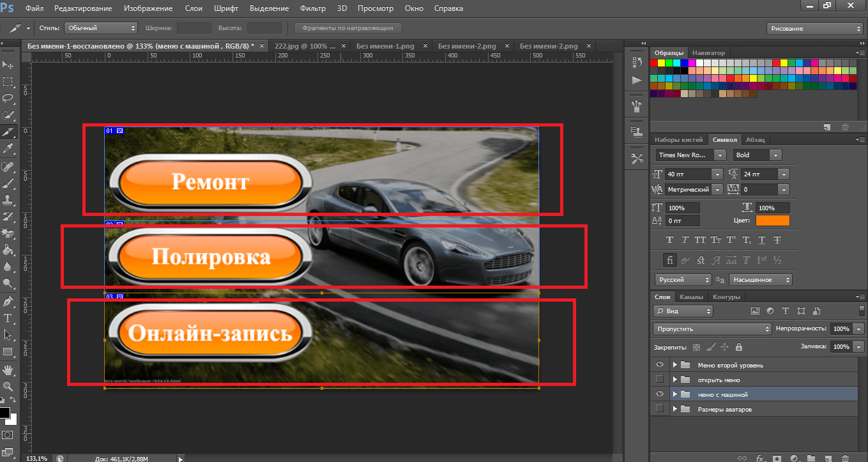868x462 pixels.
Task: Click the orange text color swatch
Action: (x=772, y=220)
